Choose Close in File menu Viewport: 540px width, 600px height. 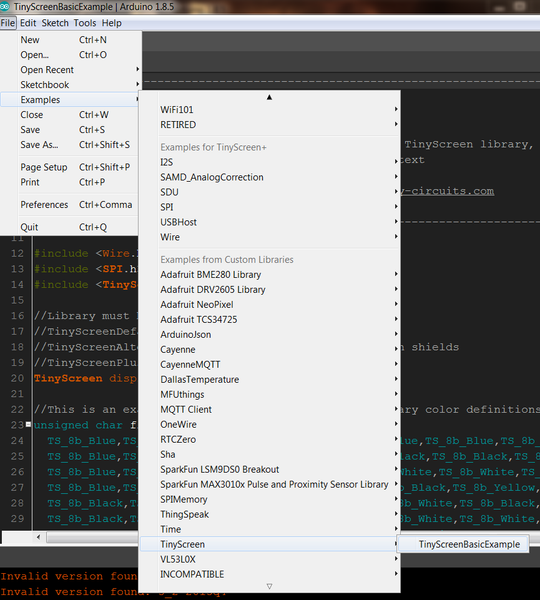coord(70,115)
